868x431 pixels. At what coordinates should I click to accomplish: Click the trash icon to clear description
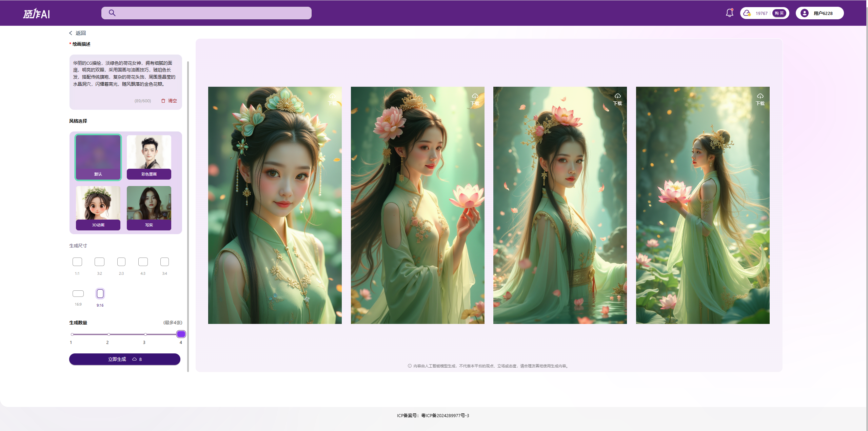163,101
